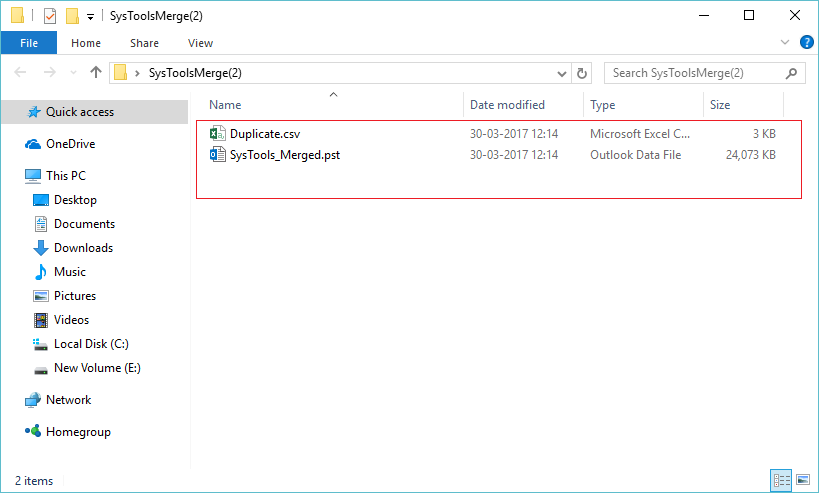Open the Documents folder in the sidebar
This screenshot has height=493, width=819.
coord(84,224)
